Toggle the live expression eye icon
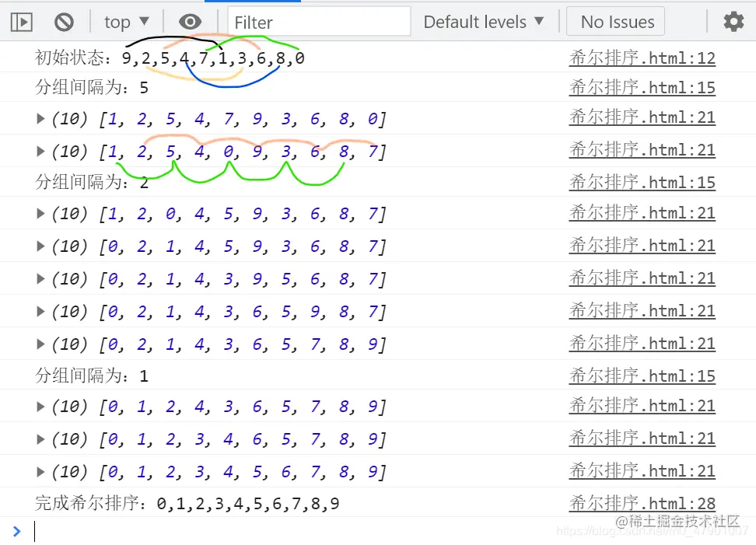 (x=190, y=22)
